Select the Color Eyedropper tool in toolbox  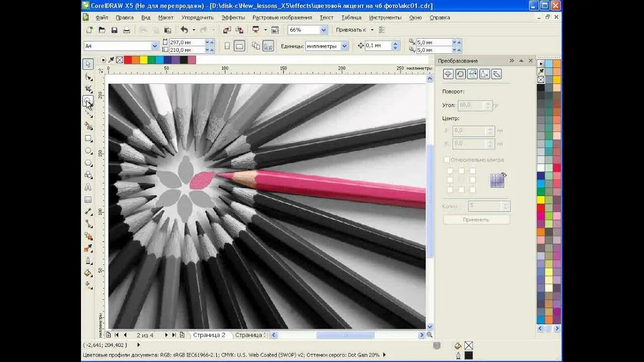pyautogui.click(x=88, y=248)
